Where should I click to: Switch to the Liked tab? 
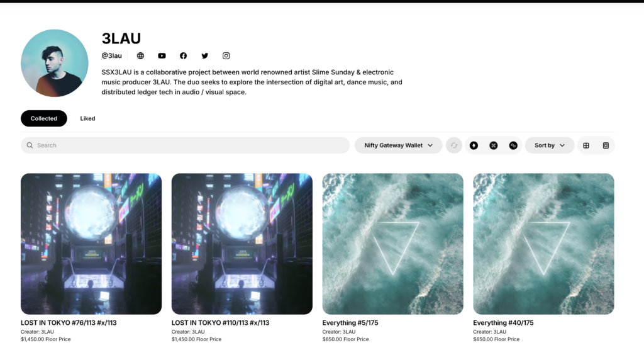pos(87,118)
